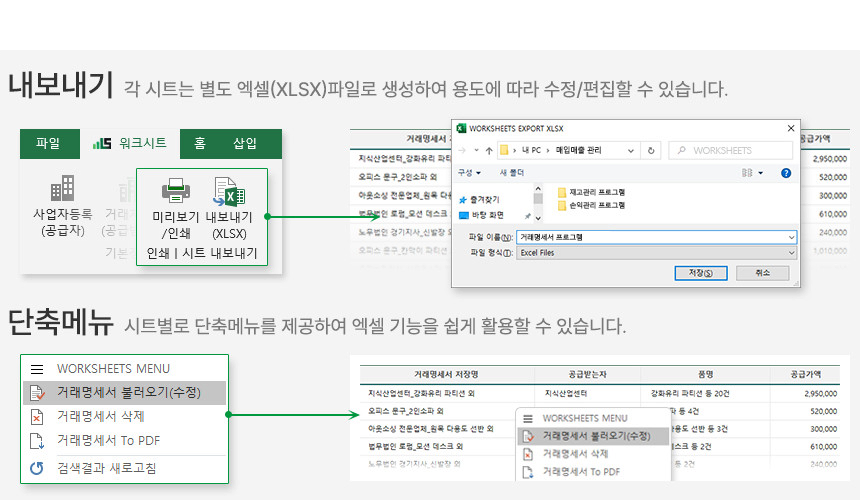Image resolution: width=860 pixels, height=500 pixels.
Task: Select 검색결과 새로고침 menu entry
Action: click(106, 468)
